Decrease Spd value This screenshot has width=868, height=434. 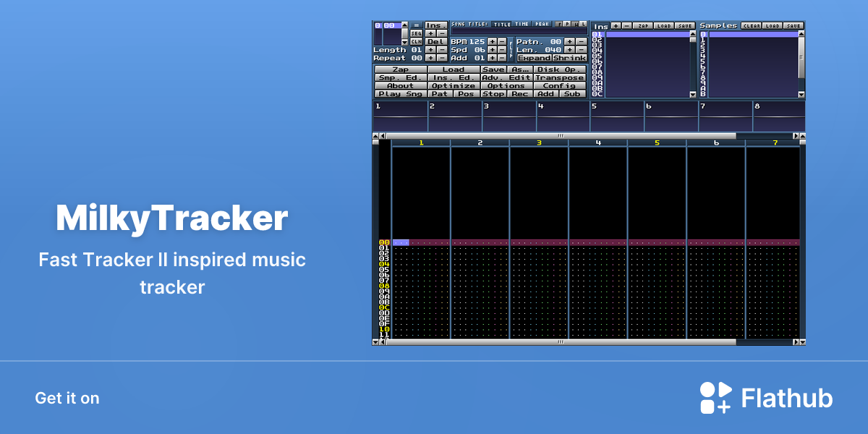point(502,50)
